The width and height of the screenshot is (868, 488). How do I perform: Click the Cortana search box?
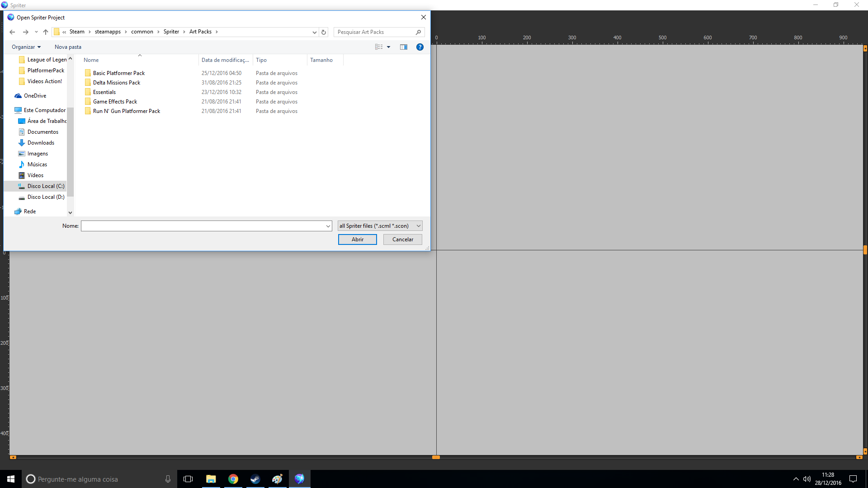tap(99, 479)
